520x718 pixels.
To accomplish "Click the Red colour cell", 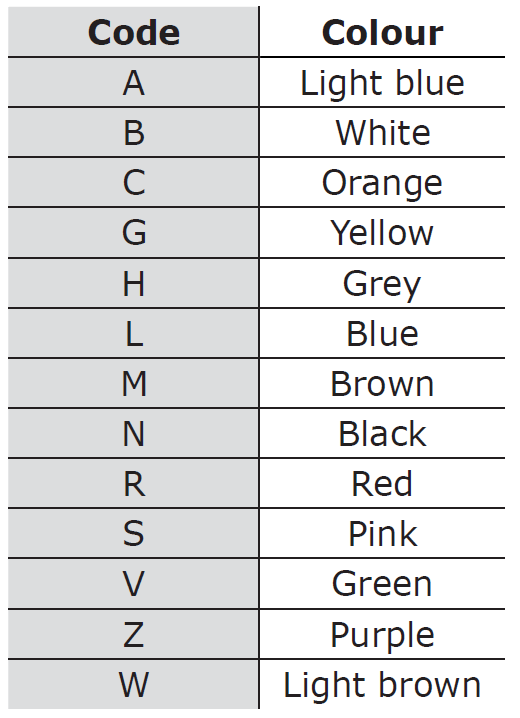I will point(382,483).
